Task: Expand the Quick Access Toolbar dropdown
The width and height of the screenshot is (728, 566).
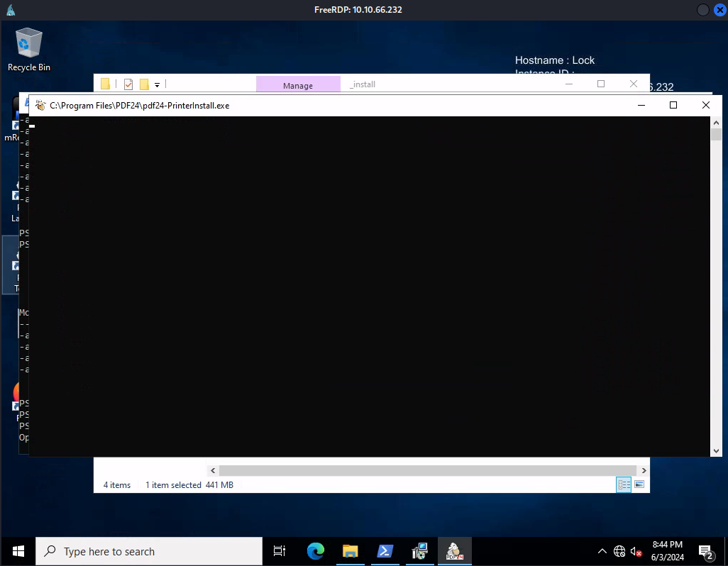Action: pos(158,84)
